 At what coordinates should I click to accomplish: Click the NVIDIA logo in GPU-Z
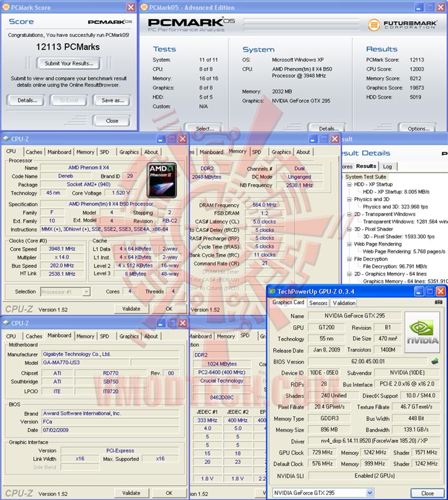[x=422, y=332]
